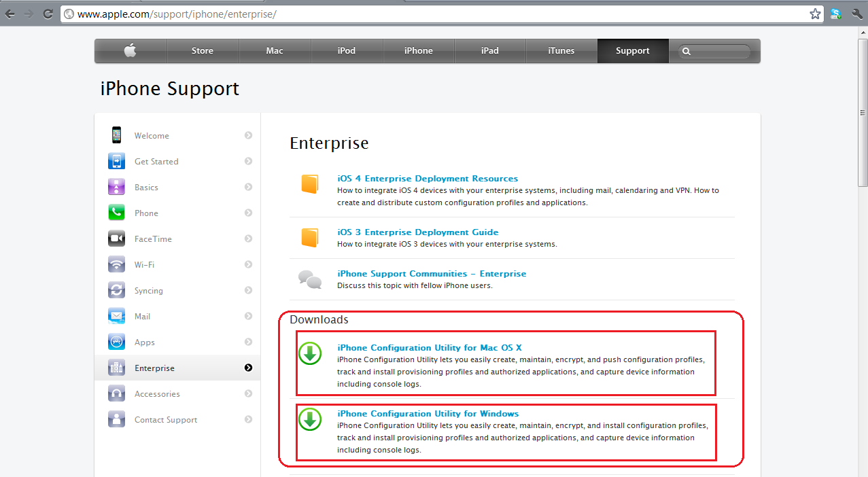Screen dimensions: 868x477
Task: Expand the Apps row arrow
Action: coord(248,342)
